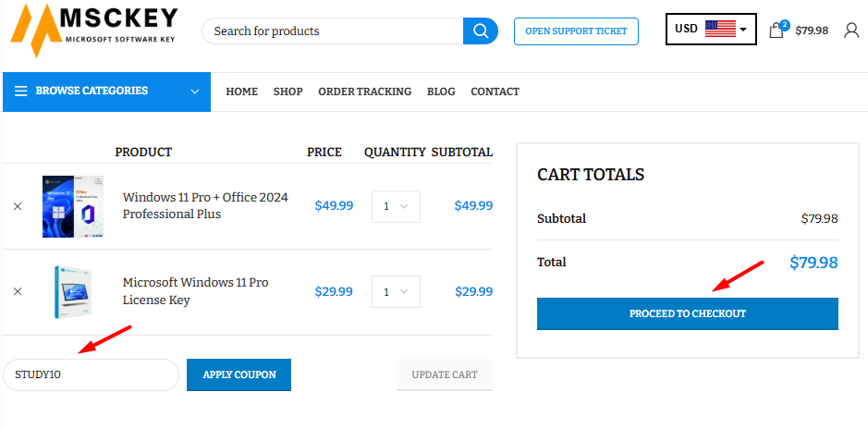Open Microsoft Windows 11 Pro License Key link

[x=195, y=291]
